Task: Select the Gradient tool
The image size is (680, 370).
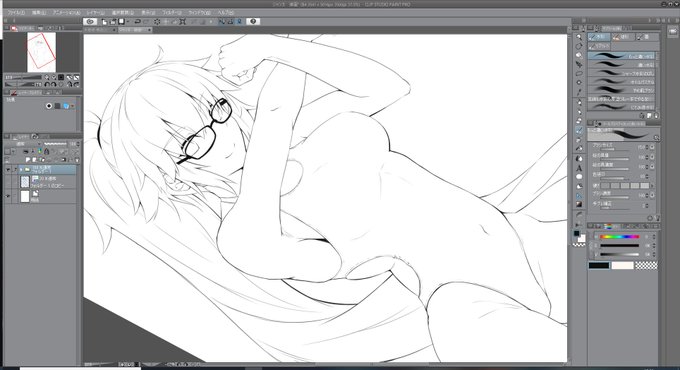Action: [579, 204]
